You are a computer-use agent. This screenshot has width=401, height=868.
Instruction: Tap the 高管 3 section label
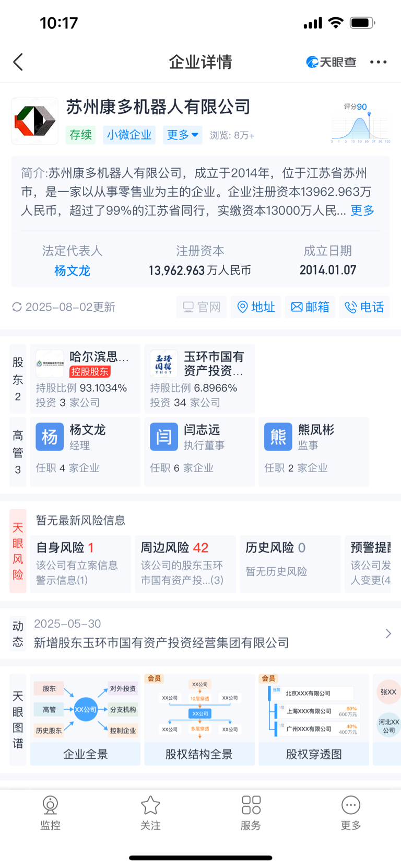coord(18,452)
